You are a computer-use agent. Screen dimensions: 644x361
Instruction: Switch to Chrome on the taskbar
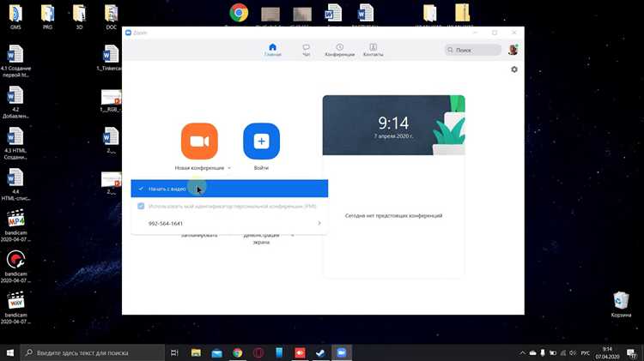pyautogui.click(x=237, y=352)
